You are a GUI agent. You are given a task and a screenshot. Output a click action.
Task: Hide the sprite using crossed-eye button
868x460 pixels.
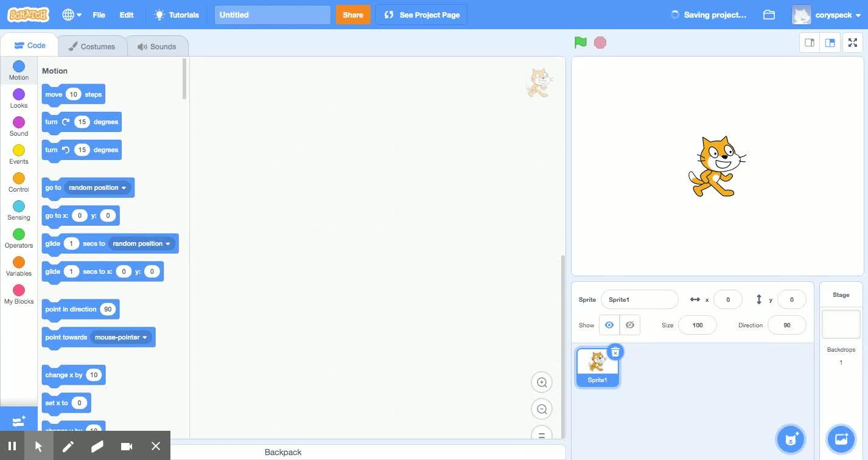(630, 325)
